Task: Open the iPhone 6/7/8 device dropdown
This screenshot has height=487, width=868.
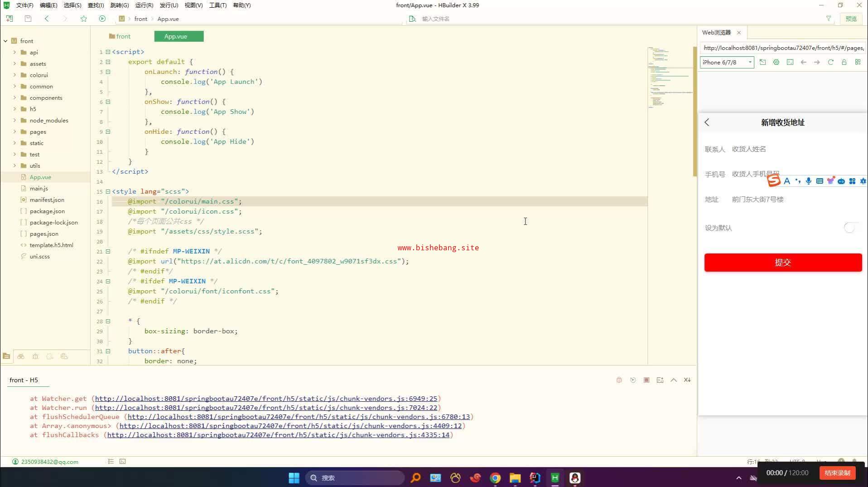Action: 727,62
